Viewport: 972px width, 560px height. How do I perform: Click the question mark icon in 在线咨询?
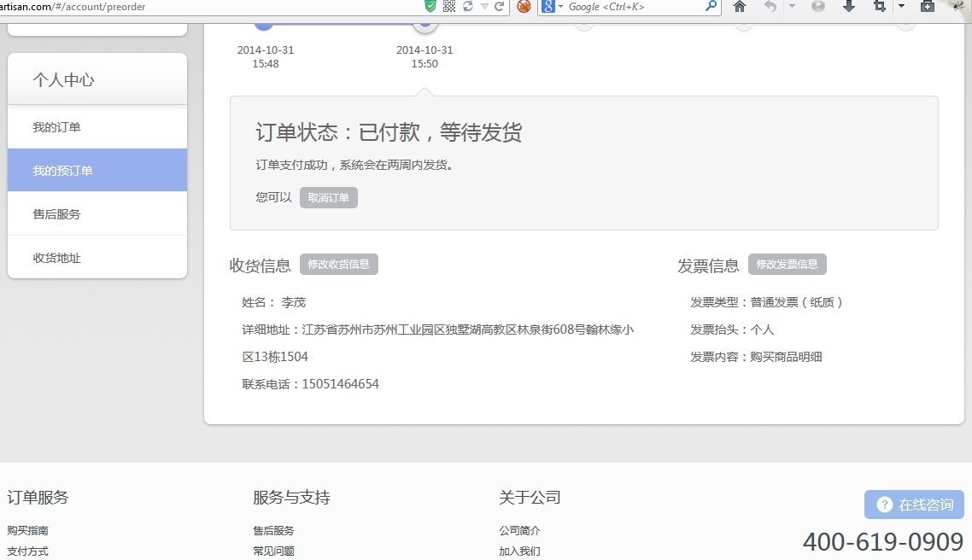tap(885, 505)
